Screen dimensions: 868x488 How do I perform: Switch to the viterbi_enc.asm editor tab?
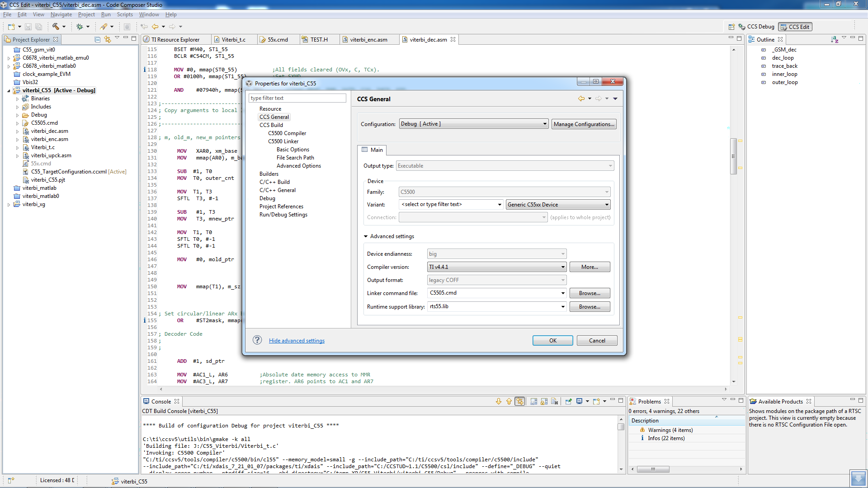pos(368,40)
